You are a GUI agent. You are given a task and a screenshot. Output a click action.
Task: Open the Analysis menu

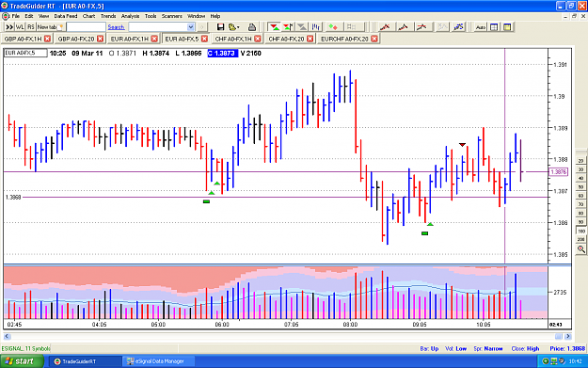pos(130,16)
